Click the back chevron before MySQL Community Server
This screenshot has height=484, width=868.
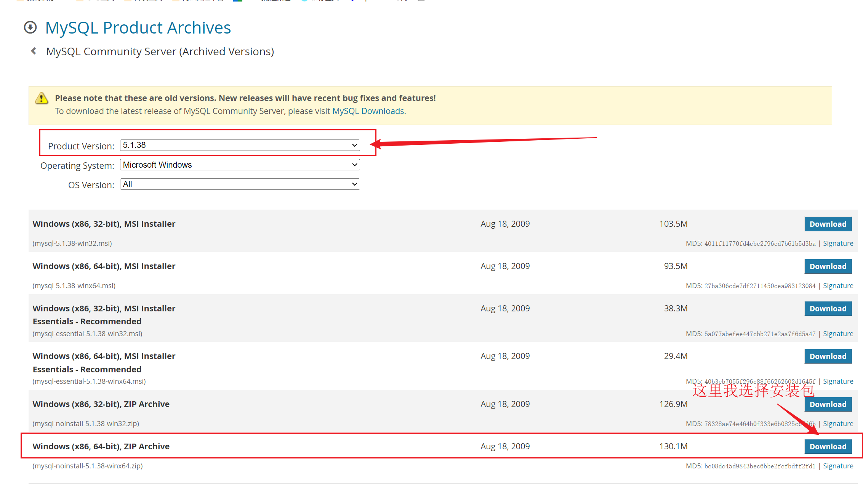(x=34, y=51)
